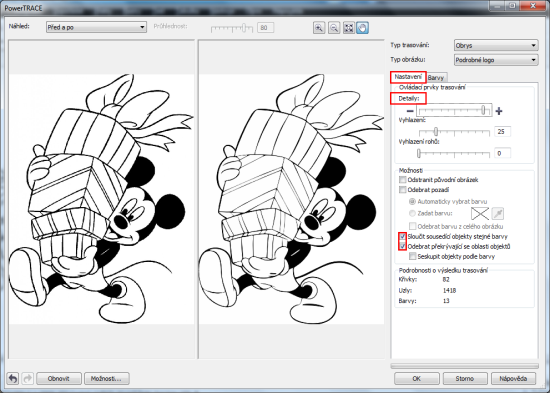The width and height of the screenshot is (550, 393).
Task: Click the traced result preview pane
Action: (x=291, y=199)
